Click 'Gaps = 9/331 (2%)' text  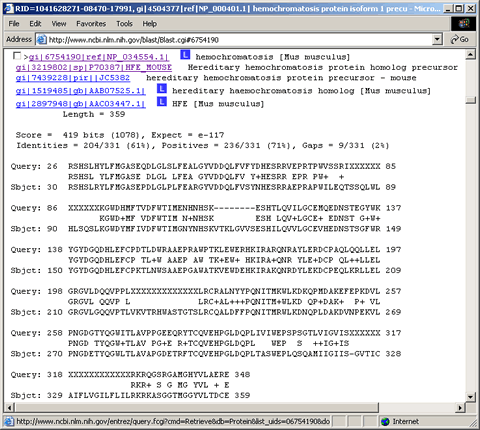pos(346,145)
